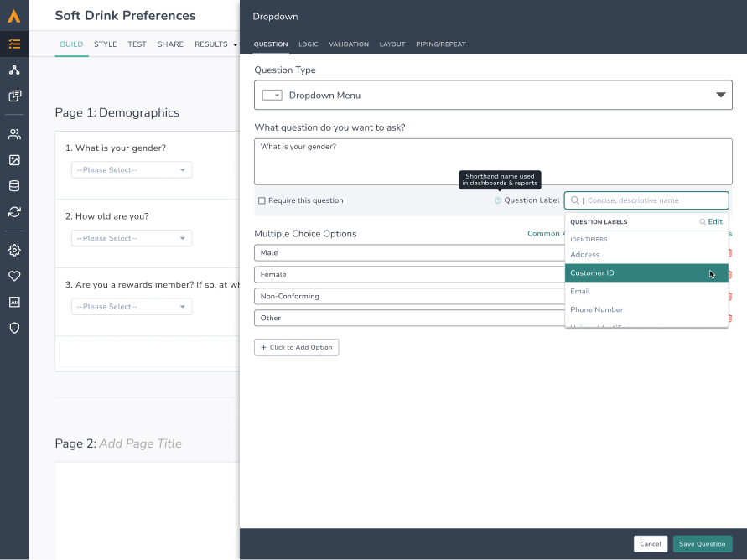Open the VALIDATION tab
Screen dimensions: 747x560
[x=349, y=44]
